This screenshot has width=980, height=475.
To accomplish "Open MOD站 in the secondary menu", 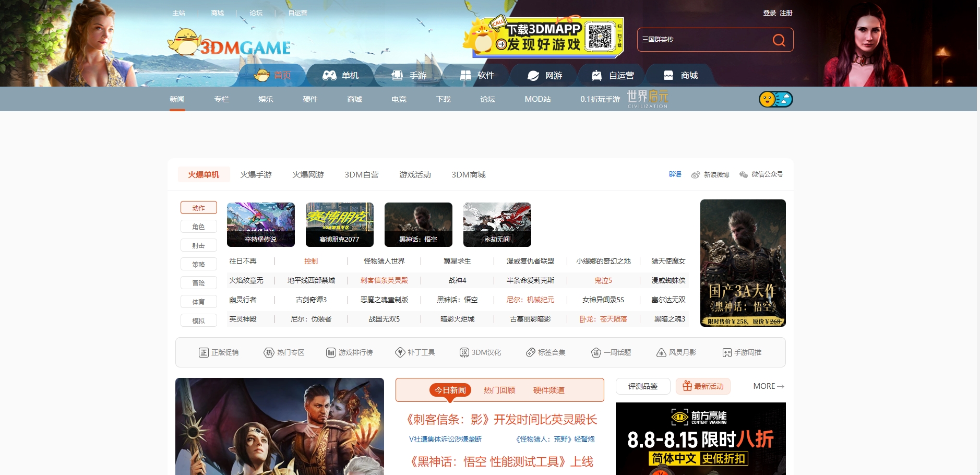I will pos(537,99).
